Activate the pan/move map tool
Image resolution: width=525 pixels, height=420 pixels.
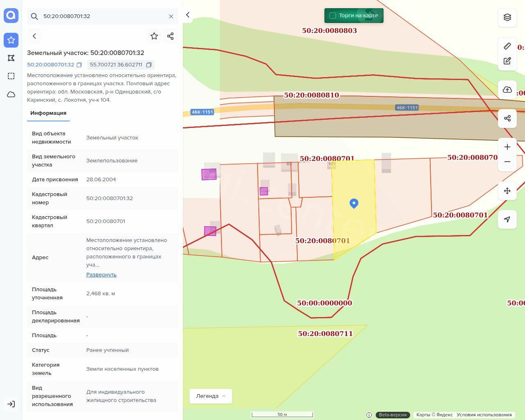tap(507, 191)
